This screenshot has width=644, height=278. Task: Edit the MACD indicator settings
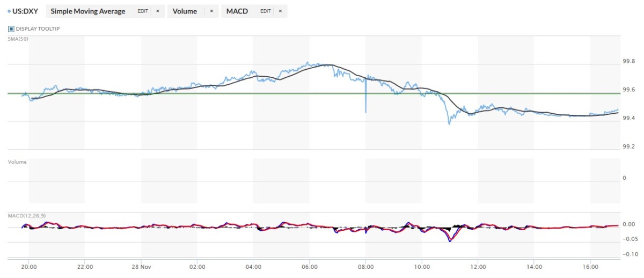point(266,11)
